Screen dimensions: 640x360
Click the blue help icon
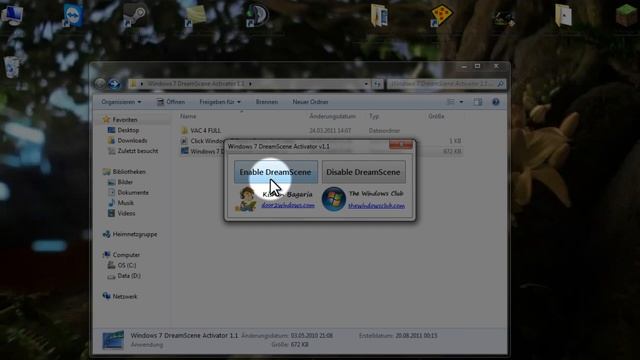coord(496,102)
